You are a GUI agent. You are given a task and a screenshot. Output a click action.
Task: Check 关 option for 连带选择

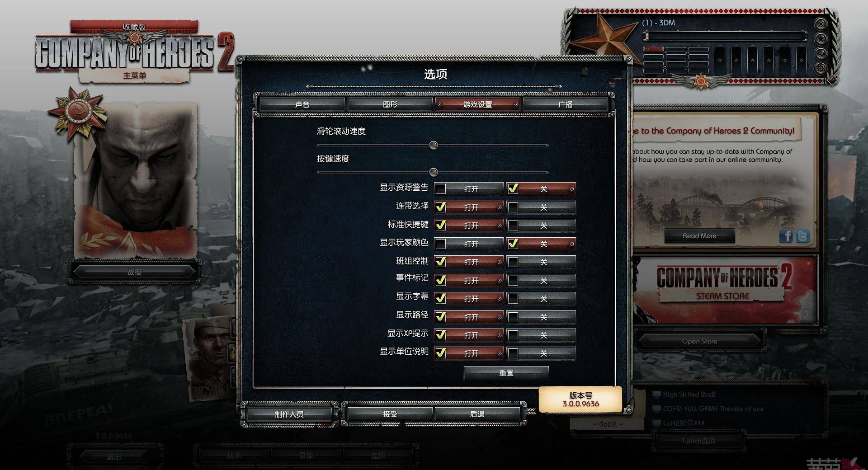[513, 207]
